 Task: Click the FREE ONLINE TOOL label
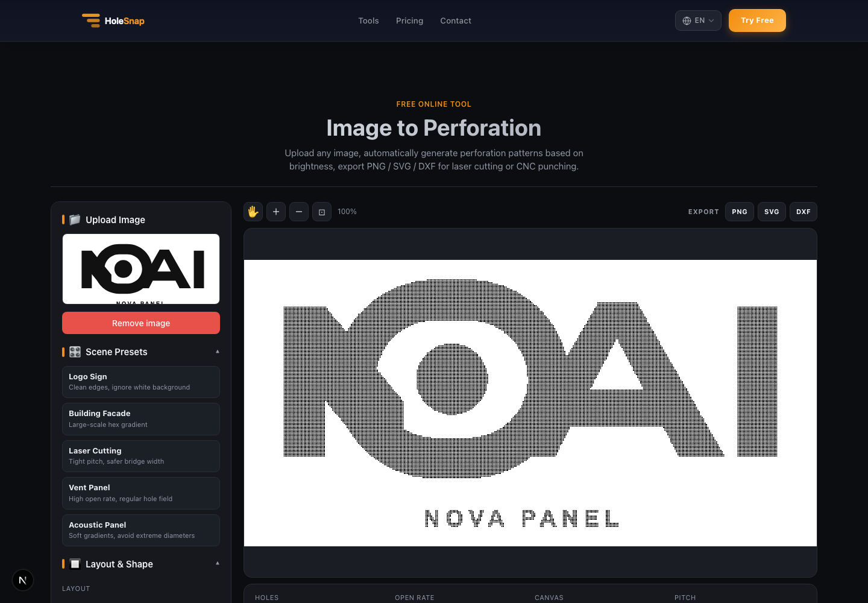[434, 104]
